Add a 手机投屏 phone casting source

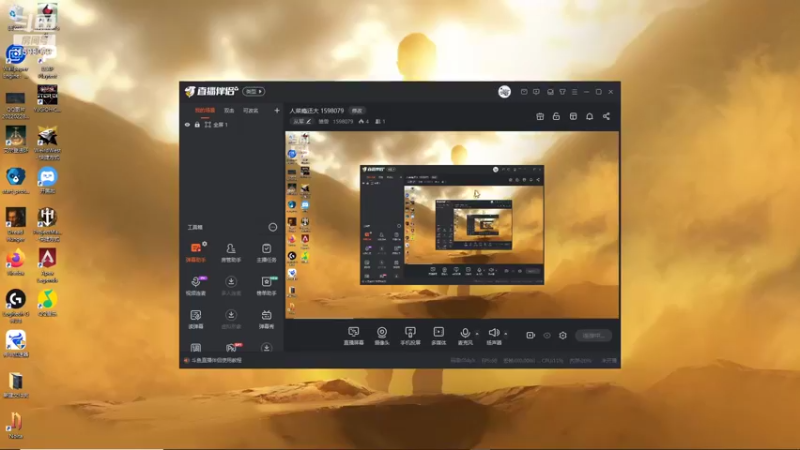point(410,336)
